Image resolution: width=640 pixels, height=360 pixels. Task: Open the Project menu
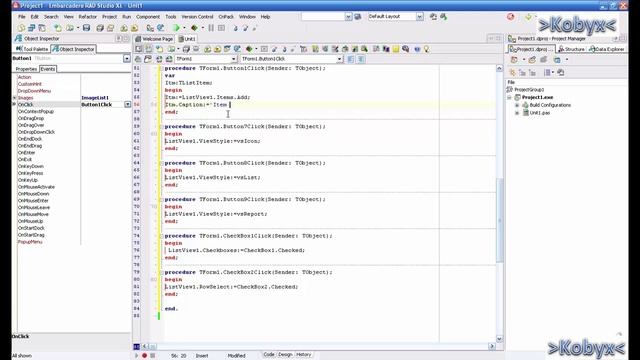[109, 17]
